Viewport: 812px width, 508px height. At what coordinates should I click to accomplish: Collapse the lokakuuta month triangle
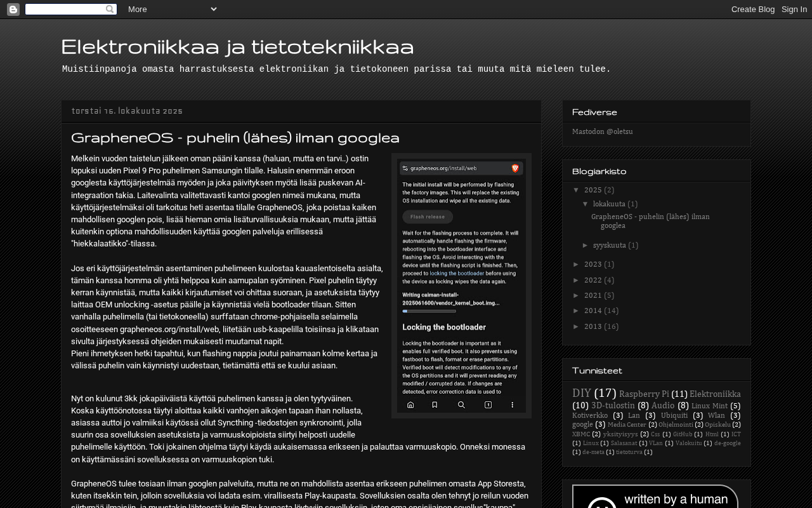click(x=586, y=204)
